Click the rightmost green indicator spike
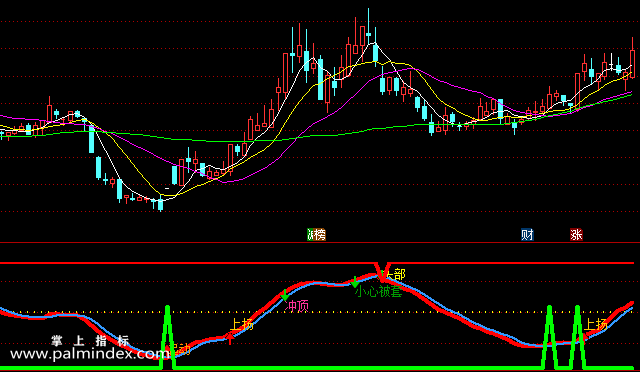The image size is (640, 372). pos(577,337)
